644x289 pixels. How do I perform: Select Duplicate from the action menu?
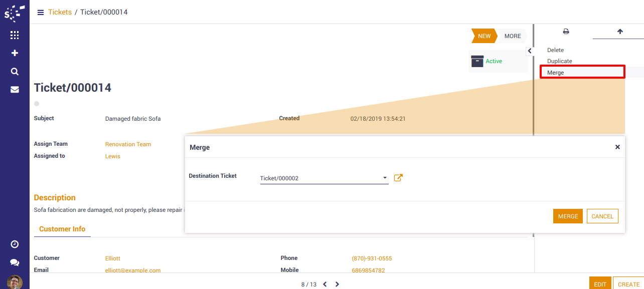point(559,61)
